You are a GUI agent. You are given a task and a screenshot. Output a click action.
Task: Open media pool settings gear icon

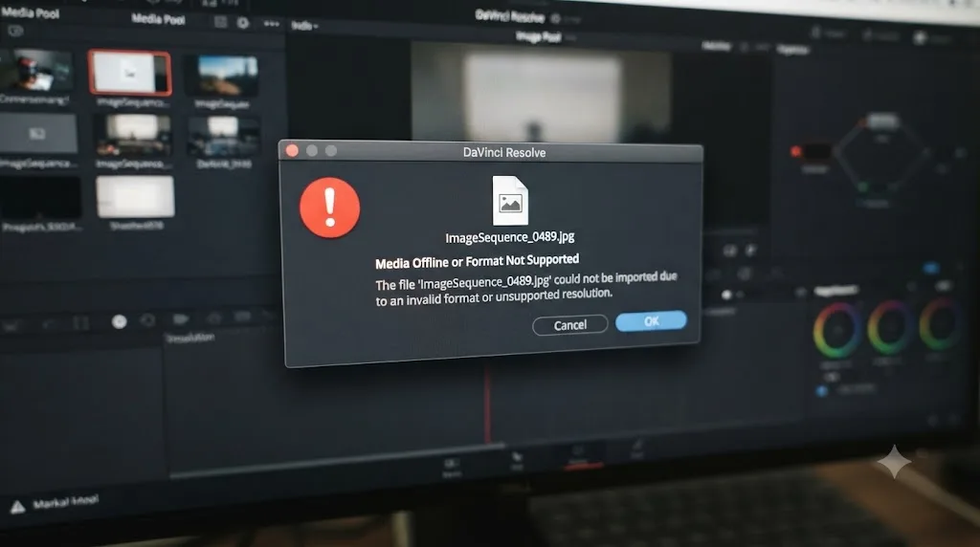(243, 23)
